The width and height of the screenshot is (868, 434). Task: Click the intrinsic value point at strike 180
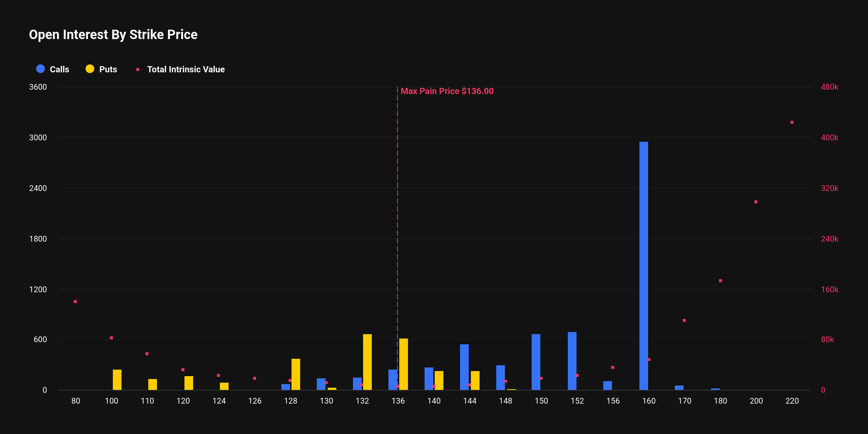[720, 281]
